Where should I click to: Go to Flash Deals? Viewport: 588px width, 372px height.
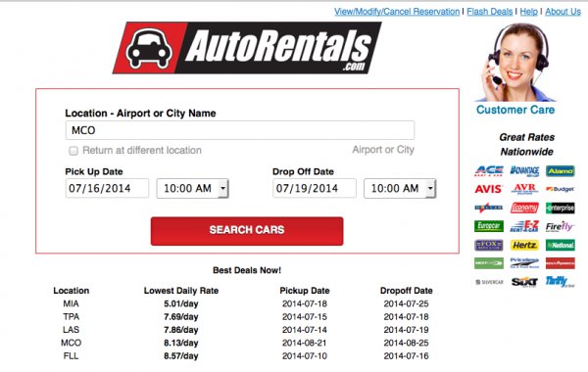(489, 12)
